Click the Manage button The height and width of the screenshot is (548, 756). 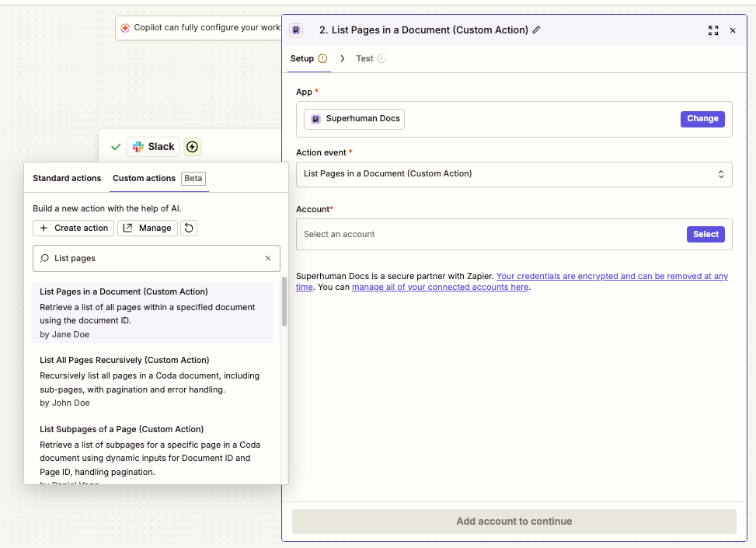tap(148, 228)
